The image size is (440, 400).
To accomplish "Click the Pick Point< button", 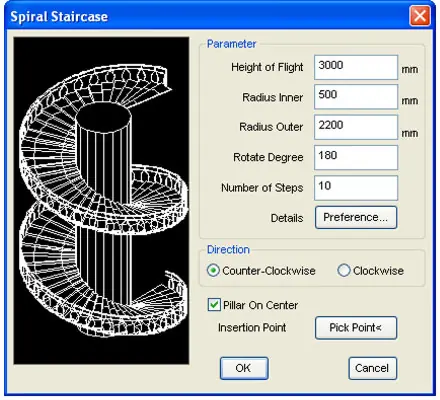I will pos(356,328).
